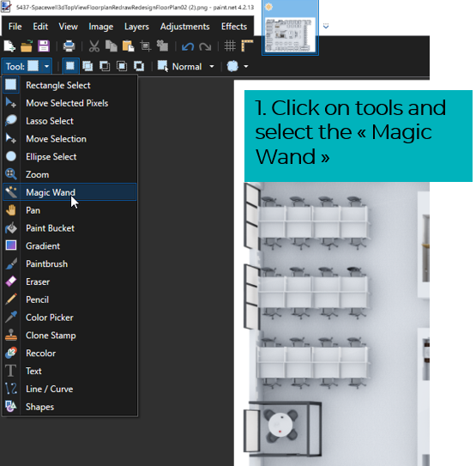Viewport: 476px width, 466px height.
Task: Copy selection with the copy icon
Action: pyautogui.click(x=111, y=46)
